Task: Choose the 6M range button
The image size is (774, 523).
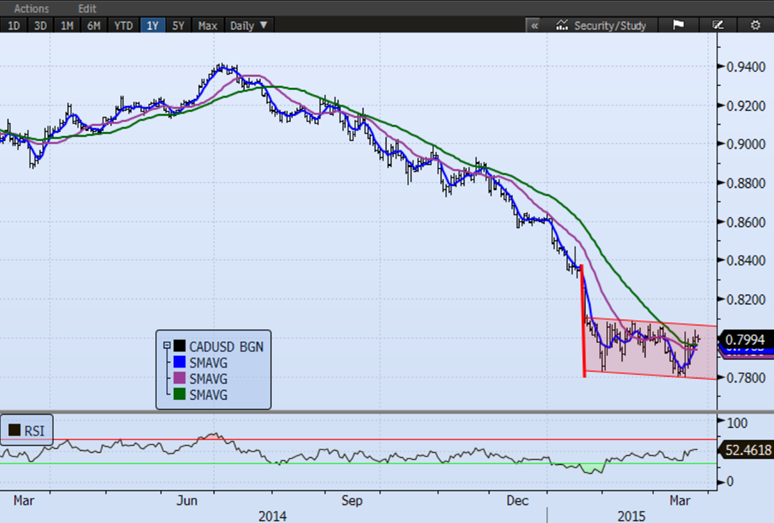Action: (92, 25)
